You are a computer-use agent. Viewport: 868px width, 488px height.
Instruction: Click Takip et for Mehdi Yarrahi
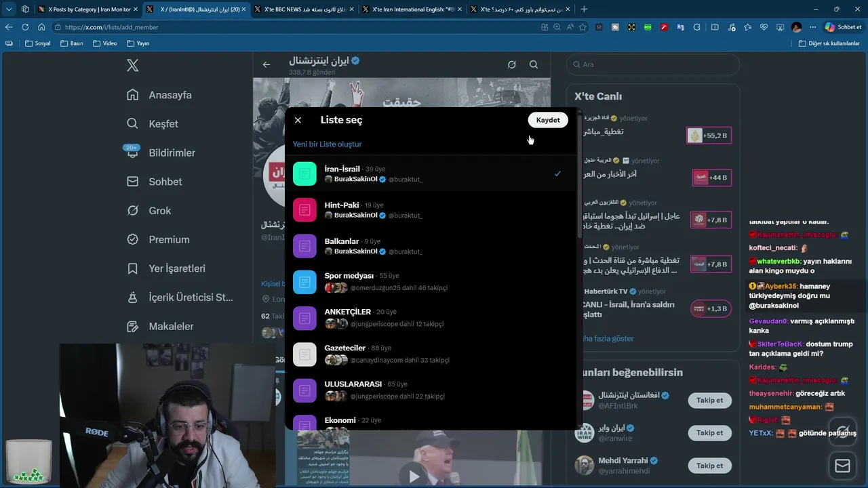(709, 466)
